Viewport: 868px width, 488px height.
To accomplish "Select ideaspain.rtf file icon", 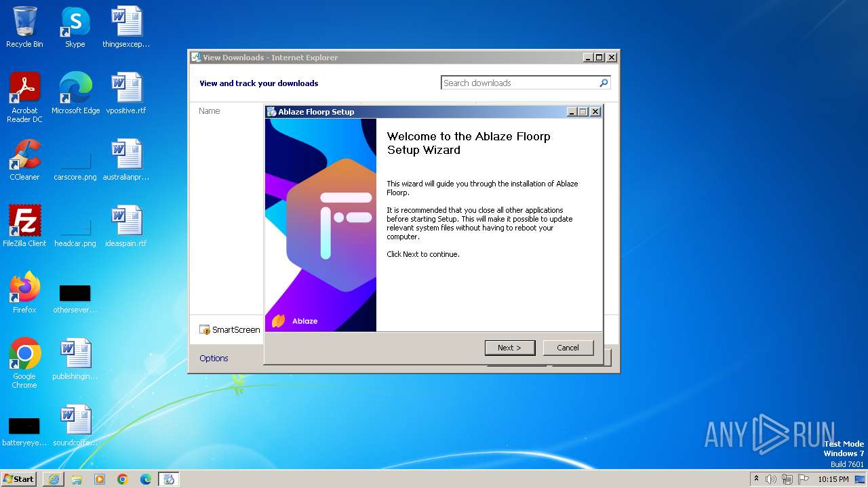I will tap(126, 226).
